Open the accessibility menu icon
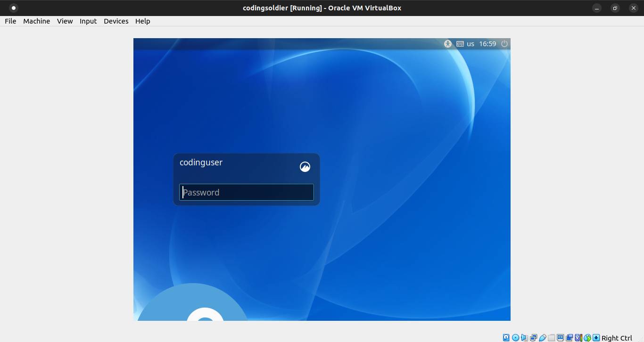 click(x=448, y=44)
